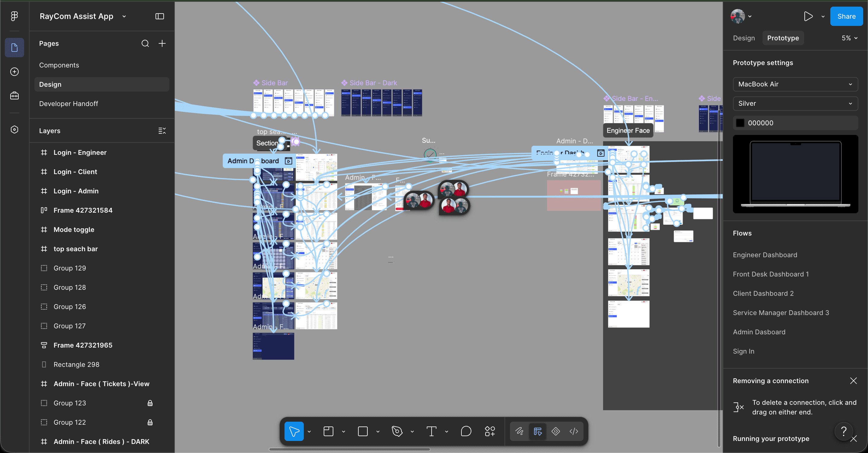This screenshot has width=868, height=453.
Task: Select the Engineer Dashboard flow
Action: [x=765, y=255]
